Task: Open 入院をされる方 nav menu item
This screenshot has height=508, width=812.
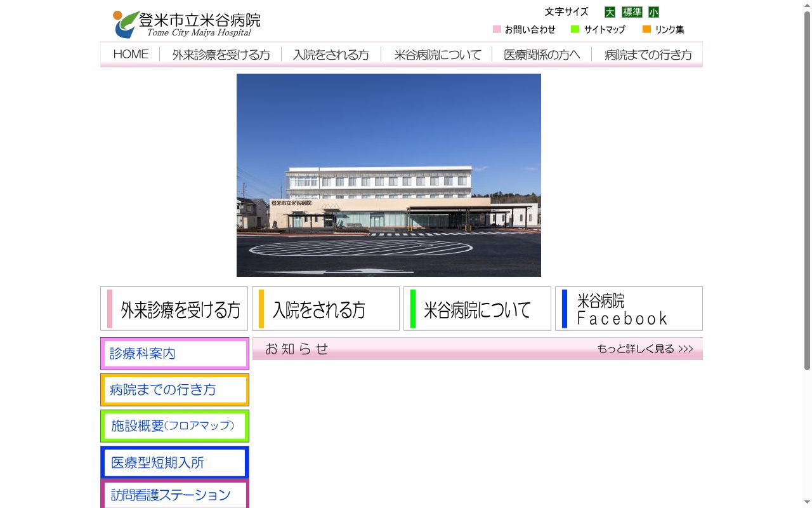Action: click(331, 55)
